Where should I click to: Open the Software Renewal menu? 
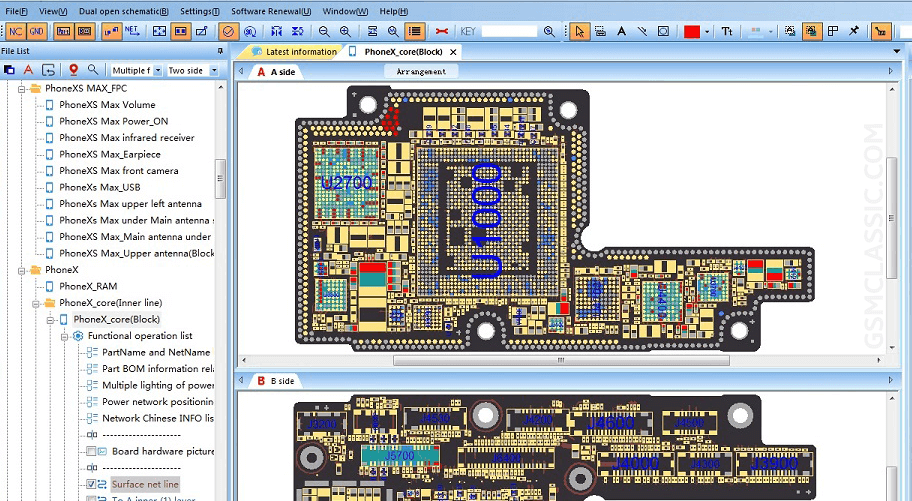[271, 11]
